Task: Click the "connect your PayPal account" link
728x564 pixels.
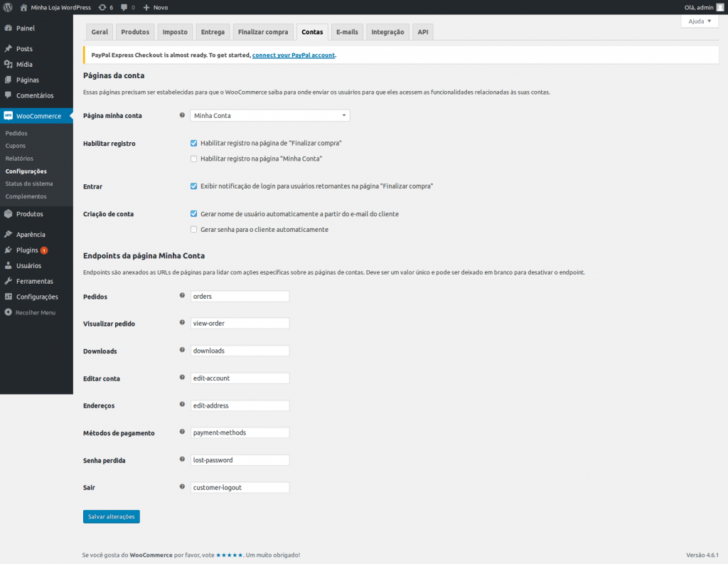Action: point(293,54)
